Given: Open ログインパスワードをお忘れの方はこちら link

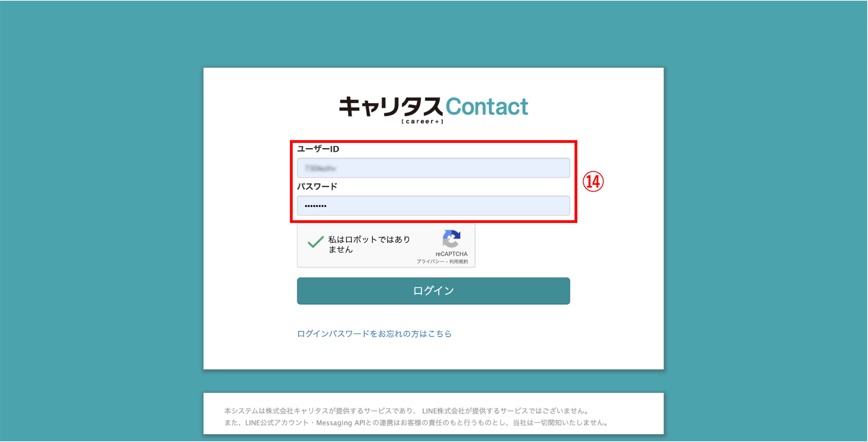Looking at the screenshot, I should tap(374, 334).
